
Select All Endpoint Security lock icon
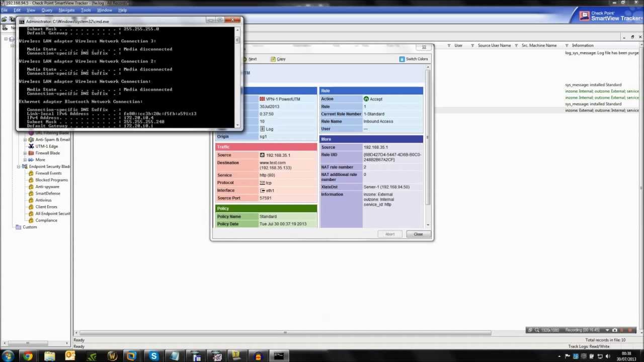click(x=31, y=213)
